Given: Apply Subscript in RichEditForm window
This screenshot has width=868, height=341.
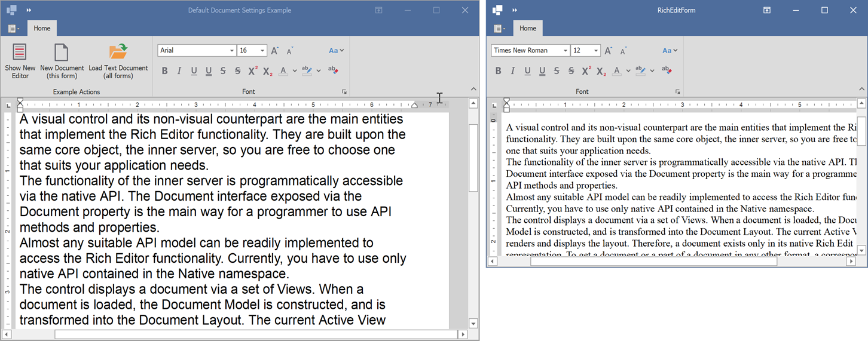Looking at the screenshot, I should click(600, 70).
